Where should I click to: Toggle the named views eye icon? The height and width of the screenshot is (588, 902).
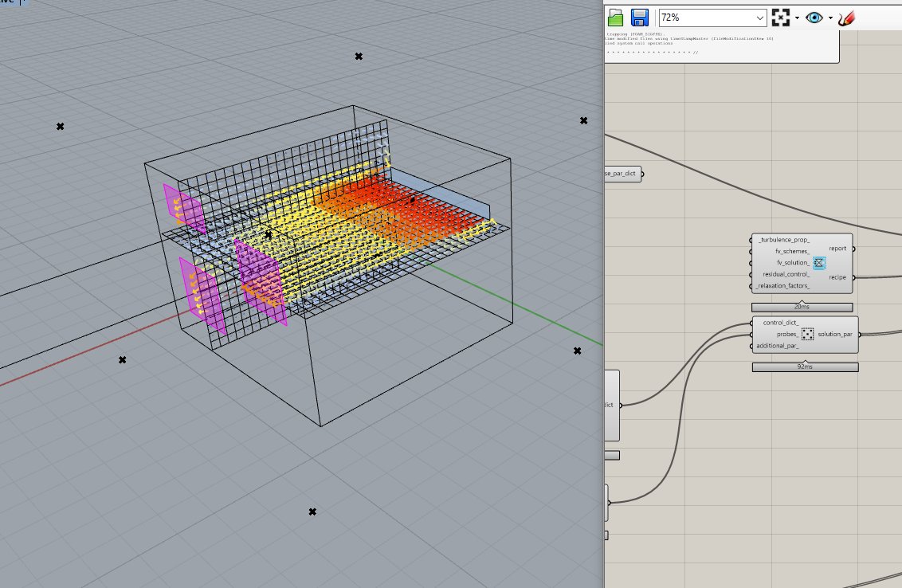814,18
